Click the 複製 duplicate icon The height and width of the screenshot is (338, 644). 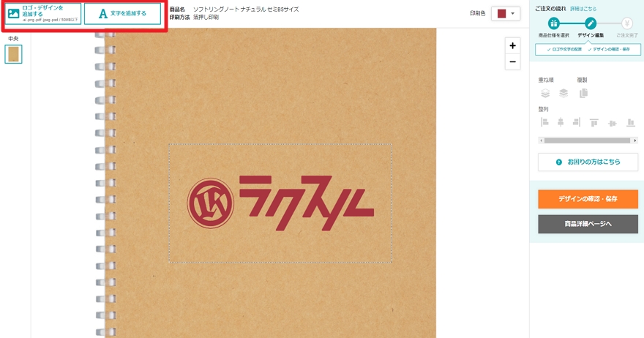583,94
